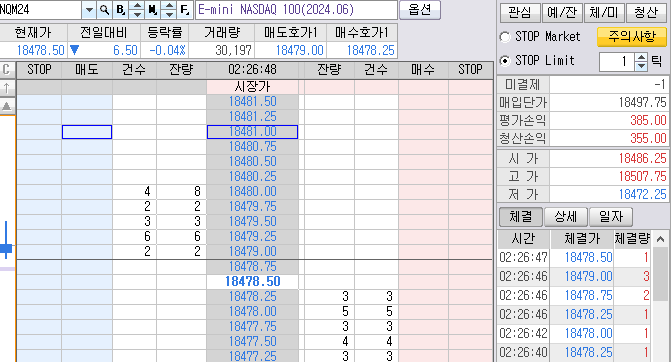Viewport: 671px width, 362px height.
Task: Click the outlined sell cell at 18481.00
Action: click(x=87, y=132)
